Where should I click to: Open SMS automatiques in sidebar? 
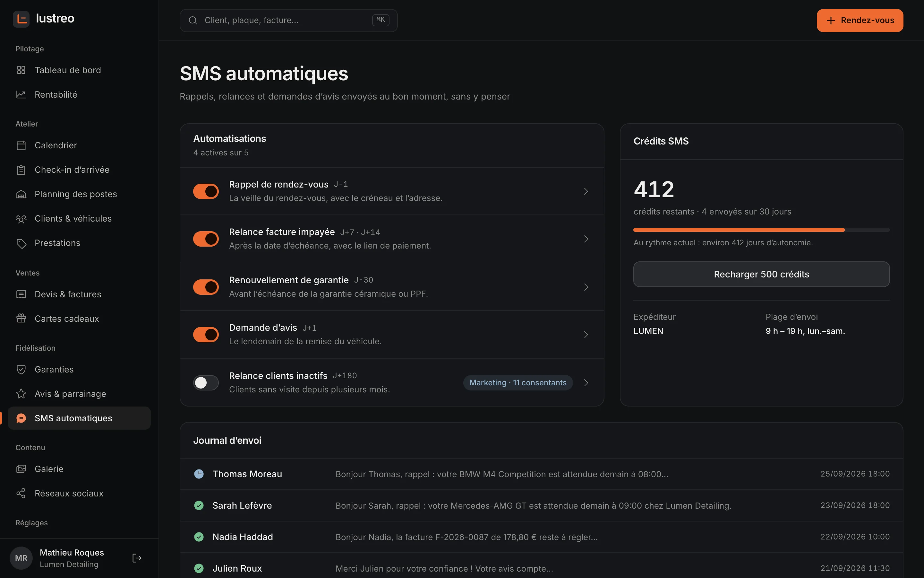(x=79, y=418)
